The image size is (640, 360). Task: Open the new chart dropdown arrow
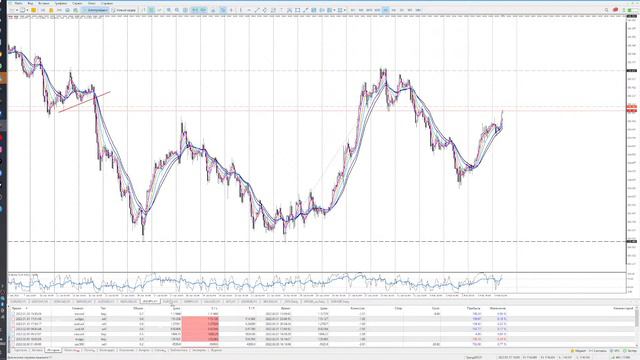point(17,10)
